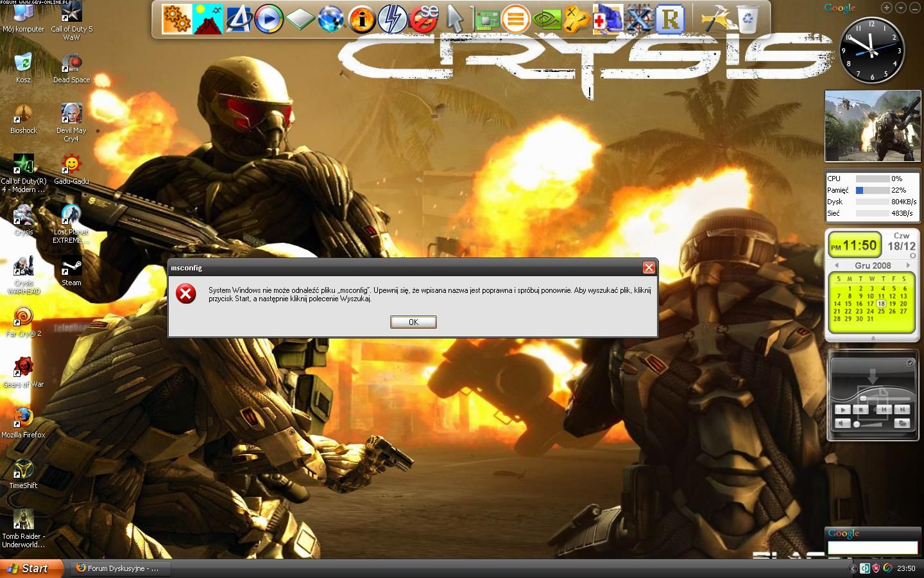The width and height of the screenshot is (924, 578).
Task: Click the Pamięć memory usage bar
Action: pos(871,190)
